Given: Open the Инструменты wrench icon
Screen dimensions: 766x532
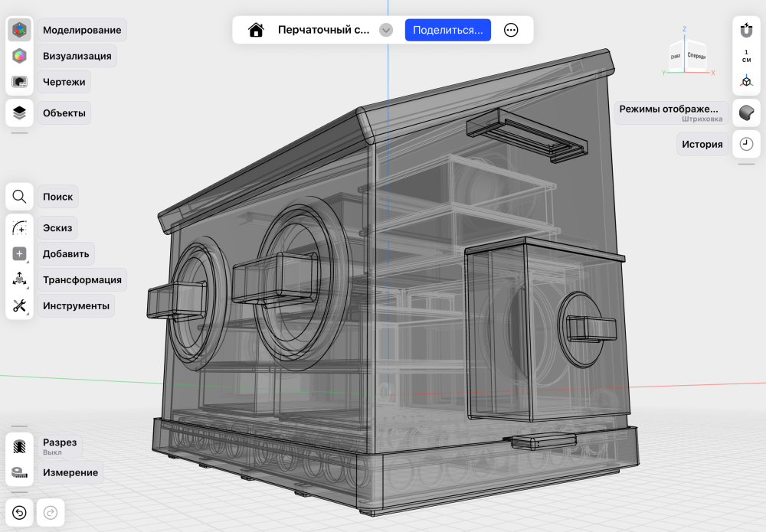Looking at the screenshot, I should coord(19,305).
